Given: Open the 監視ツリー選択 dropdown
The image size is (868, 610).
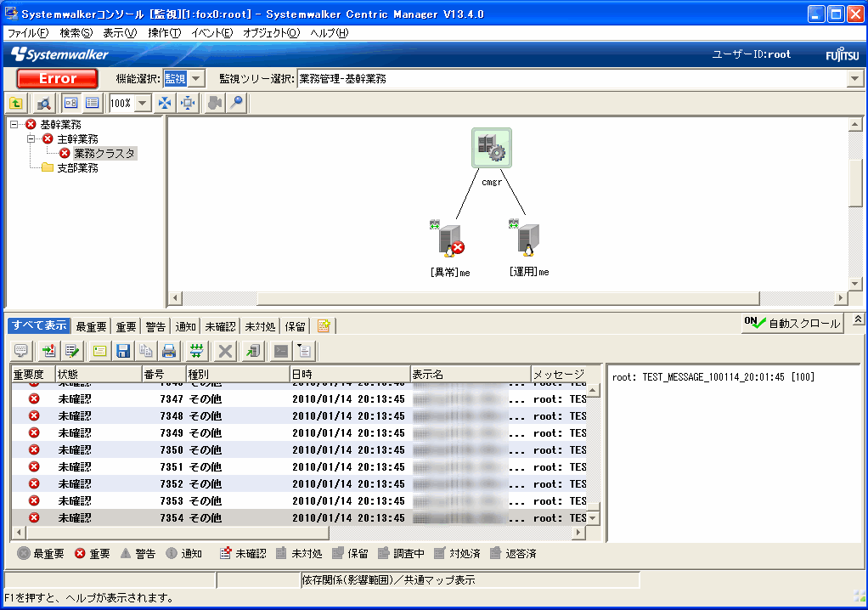Looking at the screenshot, I should click(855, 79).
